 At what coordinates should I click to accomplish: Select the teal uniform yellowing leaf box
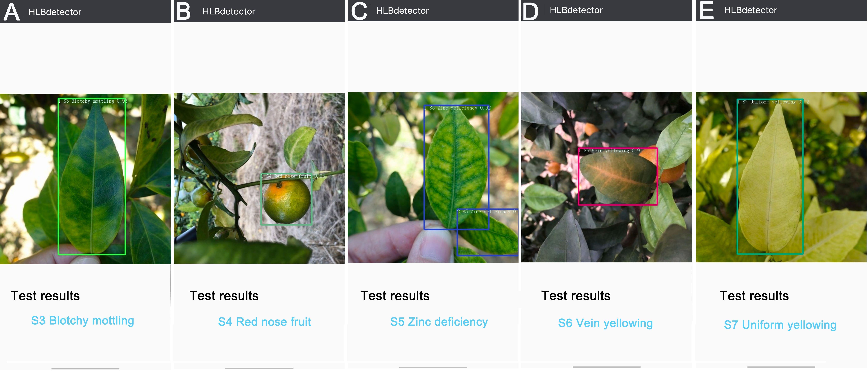[x=770, y=177]
